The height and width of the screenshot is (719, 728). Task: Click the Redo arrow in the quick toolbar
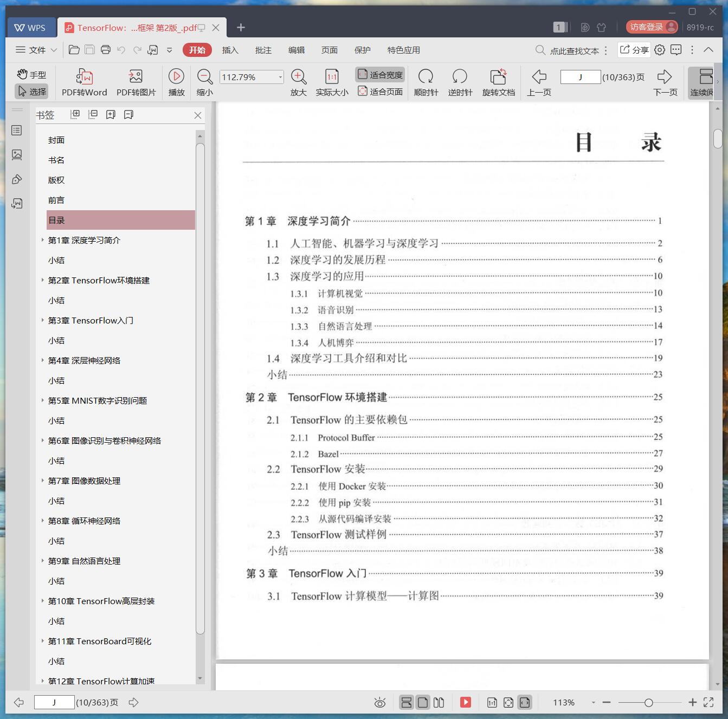[x=137, y=50]
